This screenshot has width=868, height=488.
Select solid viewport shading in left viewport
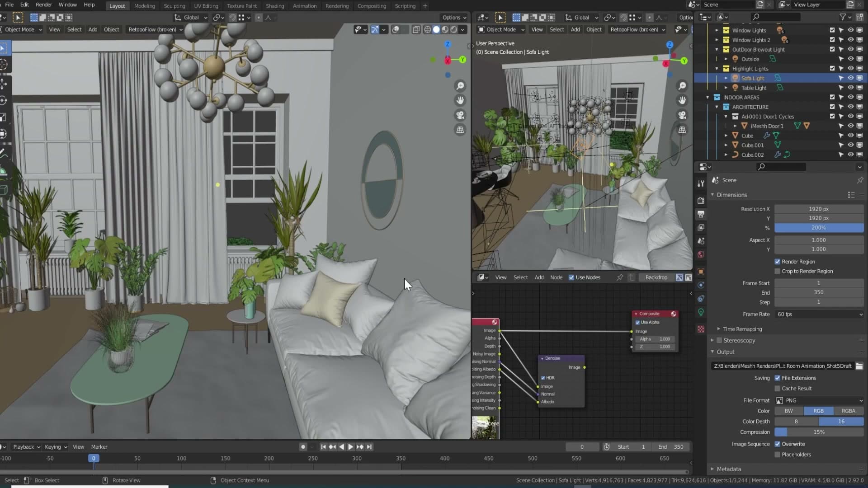tap(436, 29)
